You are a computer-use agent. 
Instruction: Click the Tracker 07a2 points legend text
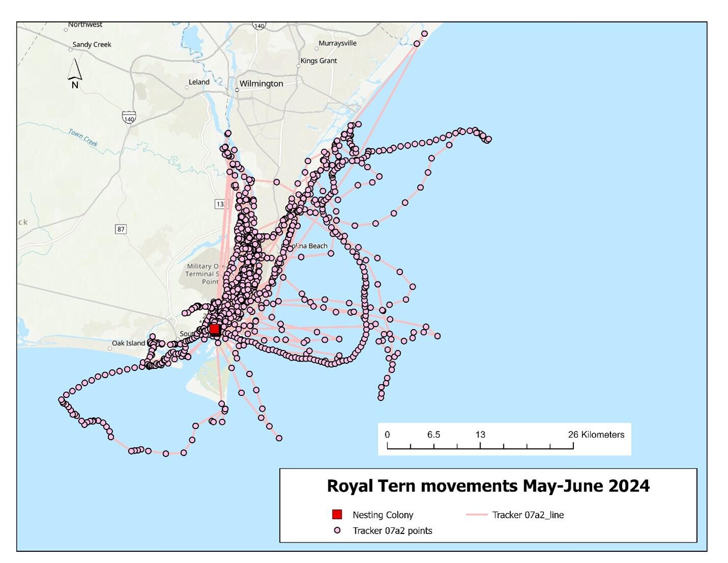pos(393,531)
